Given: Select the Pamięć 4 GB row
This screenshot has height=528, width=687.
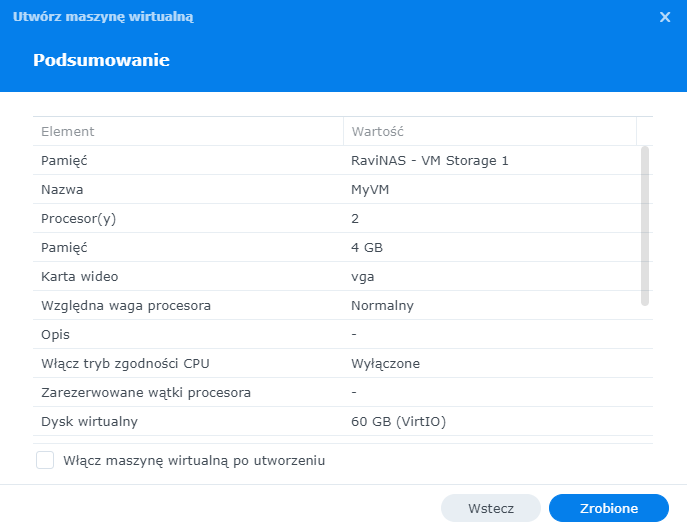Looking at the screenshot, I should (x=336, y=247).
